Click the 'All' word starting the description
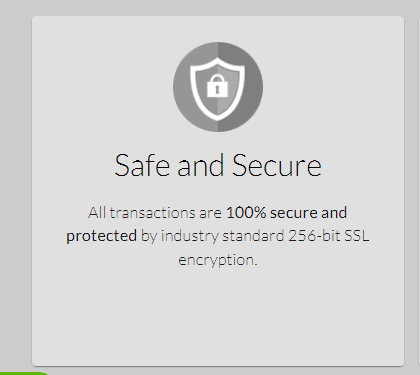The image size is (420, 375). point(97,213)
